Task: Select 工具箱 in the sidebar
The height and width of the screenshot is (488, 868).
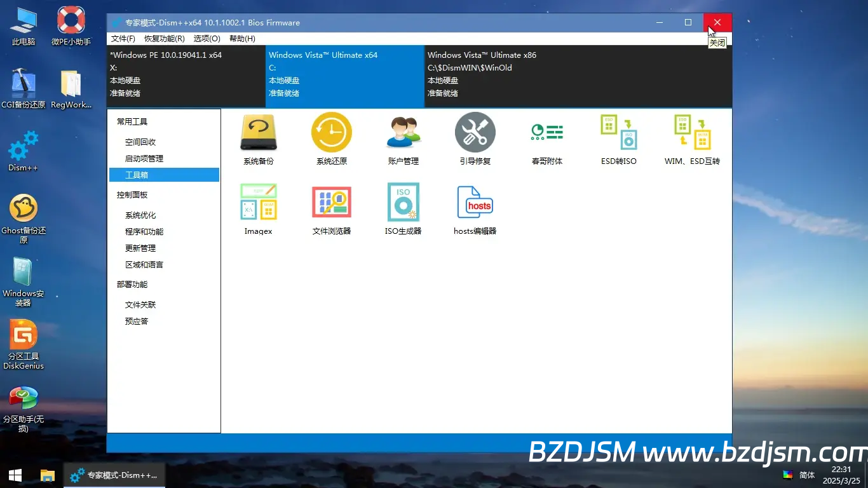Action: click(x=164, y=175)
